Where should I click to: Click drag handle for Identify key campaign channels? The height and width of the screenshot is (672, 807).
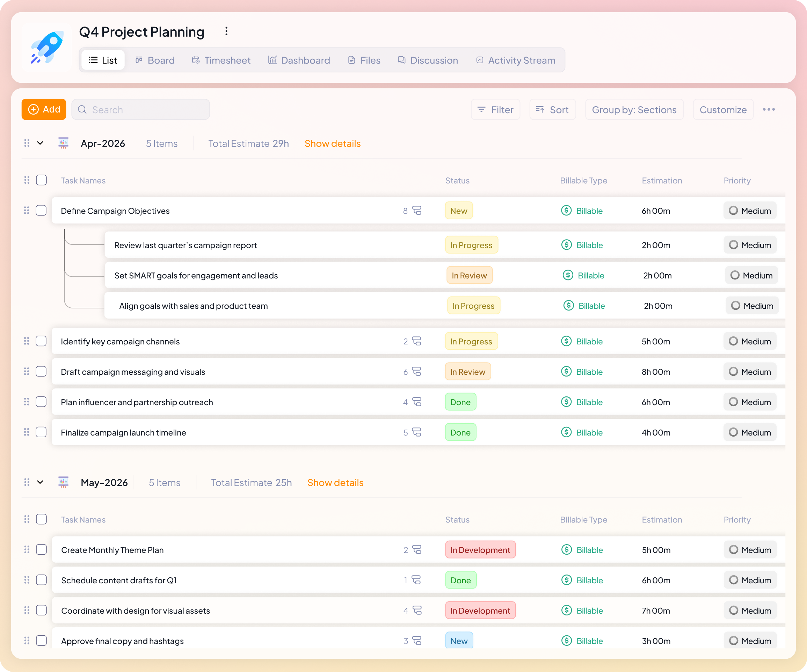click(x=27, y=341)
